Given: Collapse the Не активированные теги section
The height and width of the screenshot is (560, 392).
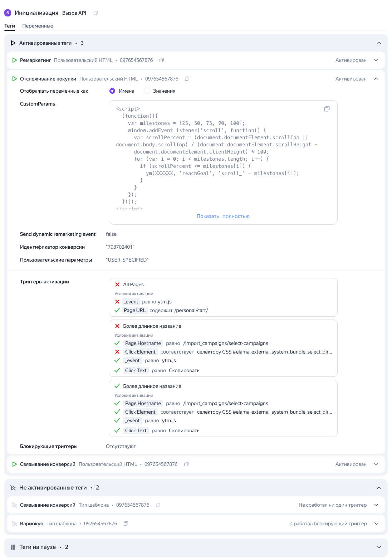Looking at the screenshot, I should (379, 488).
